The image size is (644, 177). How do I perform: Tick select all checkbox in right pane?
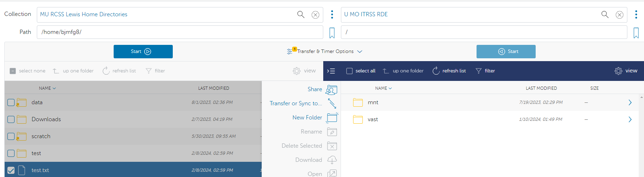[x=349, y=71]
